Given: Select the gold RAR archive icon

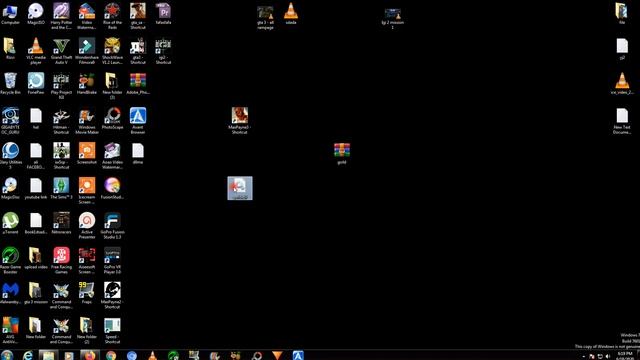Looking at the screenshot, I should [342, 153].
